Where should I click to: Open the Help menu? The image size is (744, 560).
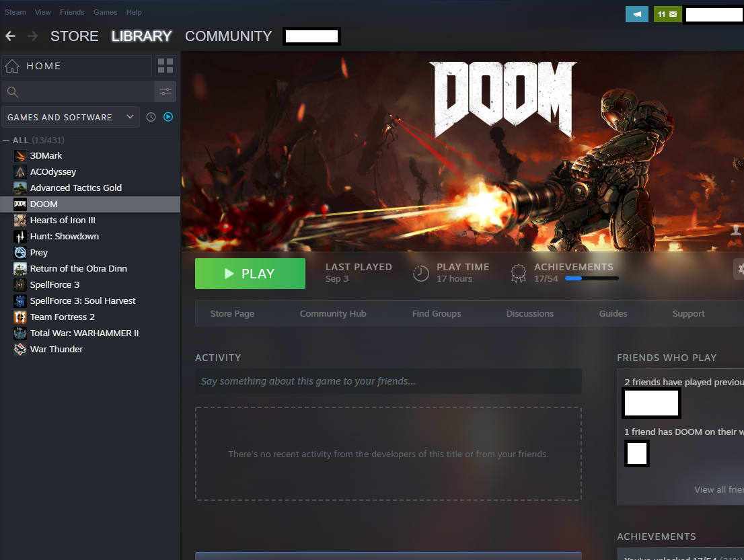[134, 12]
